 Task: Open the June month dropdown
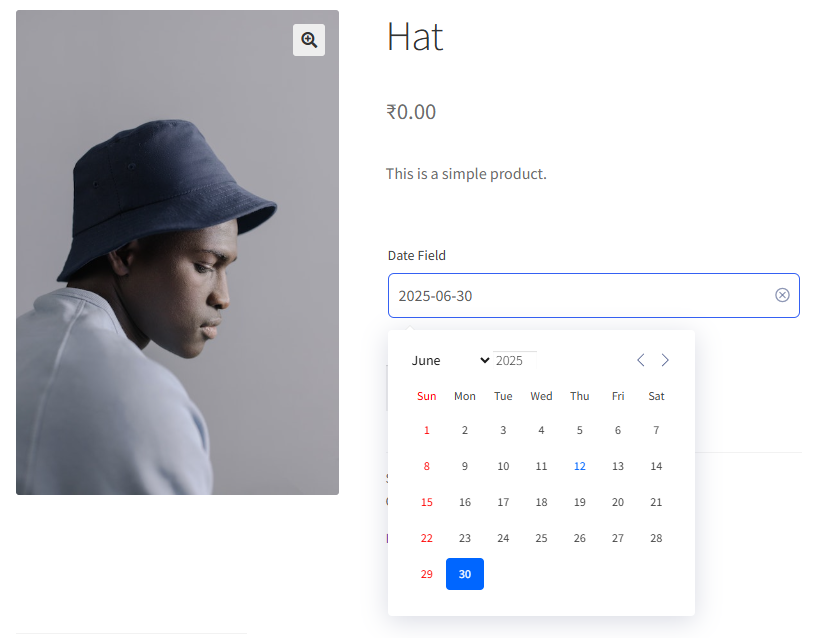450,360
